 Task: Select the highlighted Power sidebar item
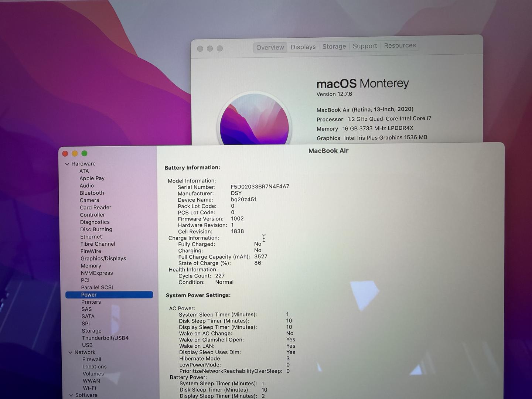[109, 295]
